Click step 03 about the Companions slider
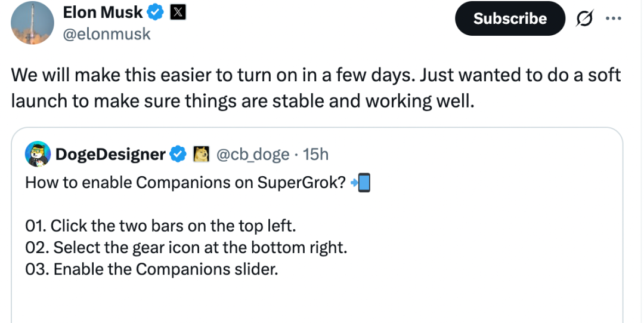 [151, 269]
